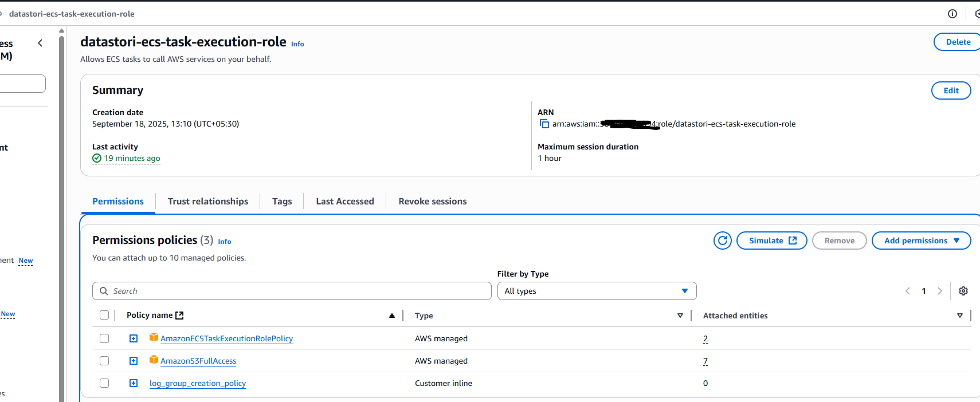Copy the role ARN using copy icon
Viewport: 980px width, 402px height.
544,124
